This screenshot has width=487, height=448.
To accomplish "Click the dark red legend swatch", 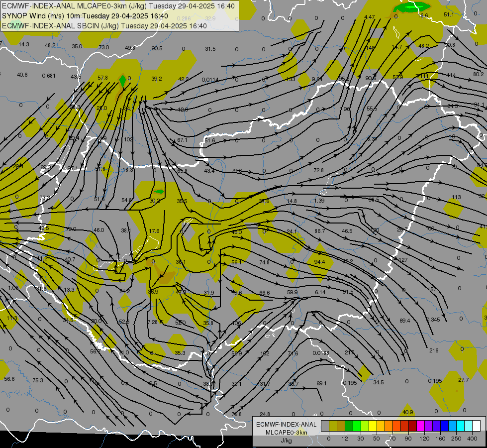I will coord(412,426).
